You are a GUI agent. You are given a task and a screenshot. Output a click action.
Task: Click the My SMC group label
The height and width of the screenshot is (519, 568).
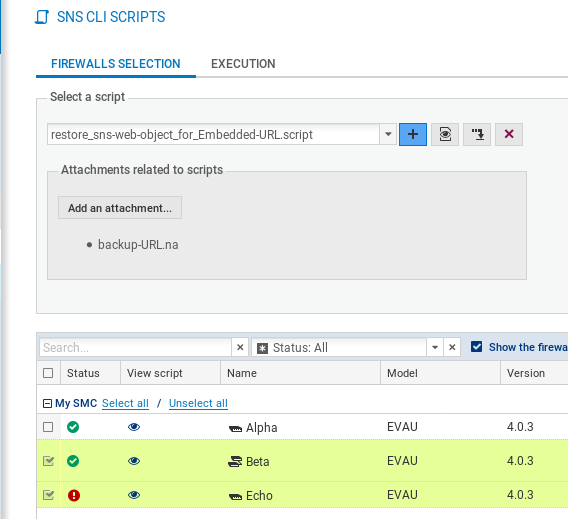76,403
